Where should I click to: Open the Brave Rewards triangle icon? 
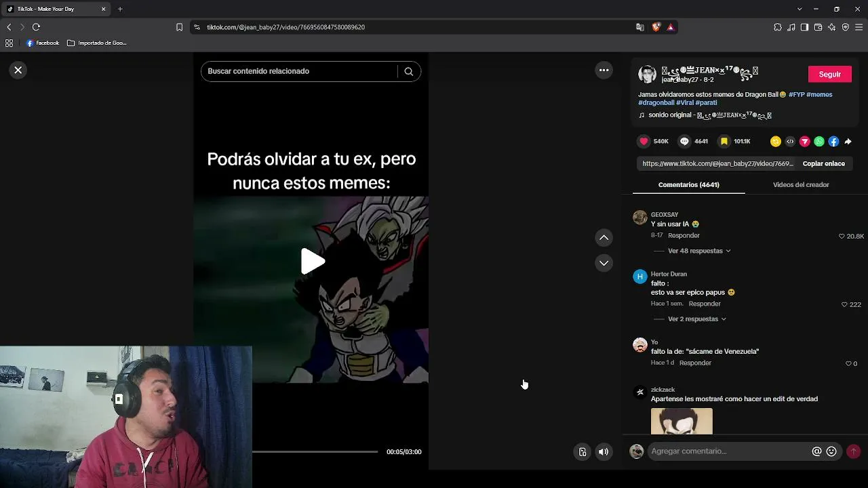[x=670, y=27]
